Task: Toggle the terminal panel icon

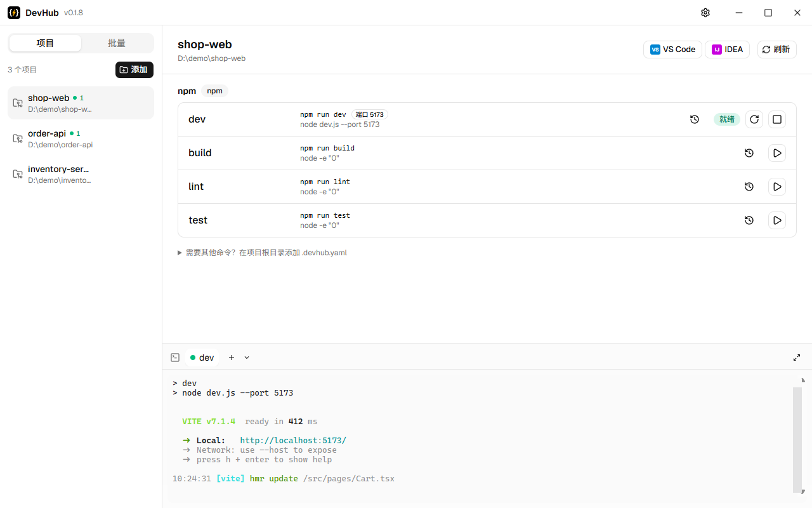Action: tap(175, 358)
